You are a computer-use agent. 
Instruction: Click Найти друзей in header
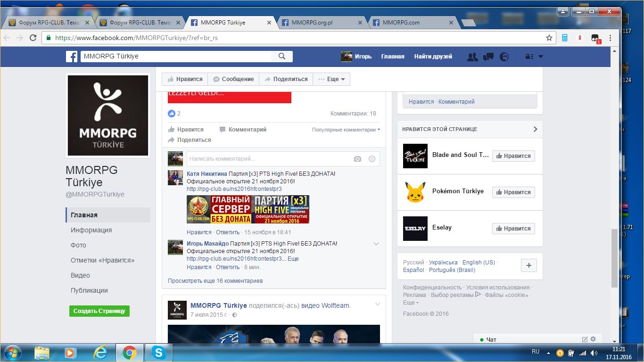tap(433, 57)
